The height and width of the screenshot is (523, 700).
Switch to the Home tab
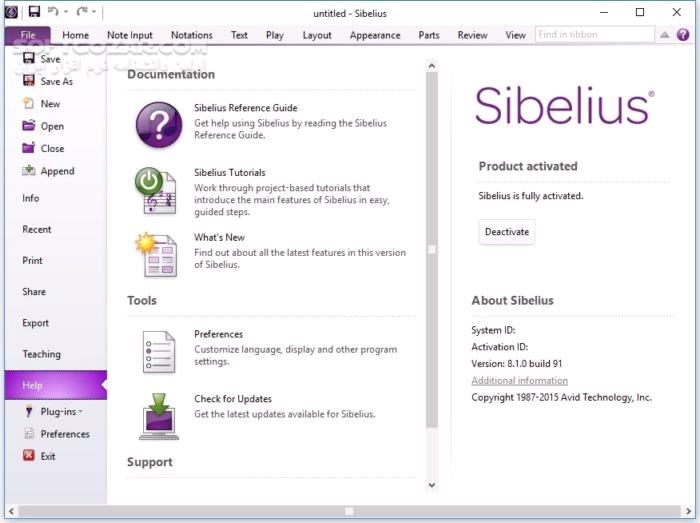pyautogui.click(x=75, y=35)
